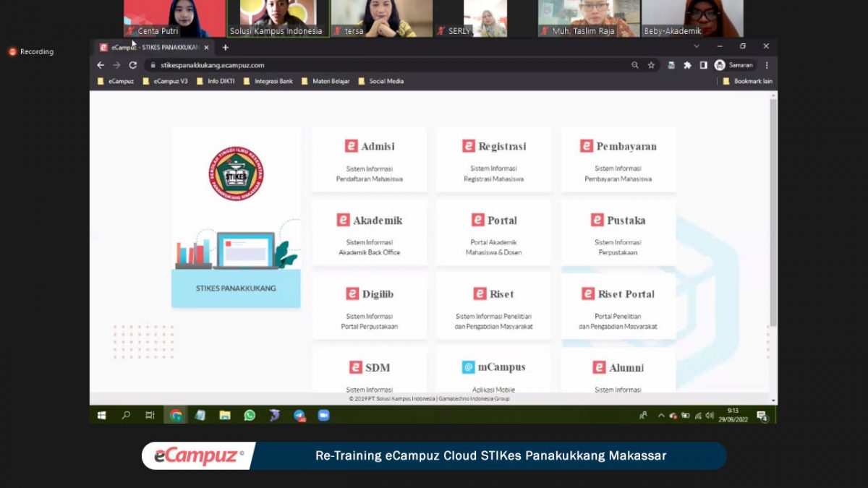868x488 pixels.
Task: Click the Riset Portal logo icon
Action: point(588,294)
